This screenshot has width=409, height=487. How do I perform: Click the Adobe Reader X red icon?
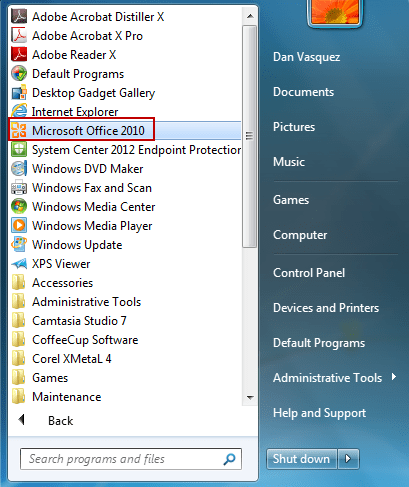point(19,54)
